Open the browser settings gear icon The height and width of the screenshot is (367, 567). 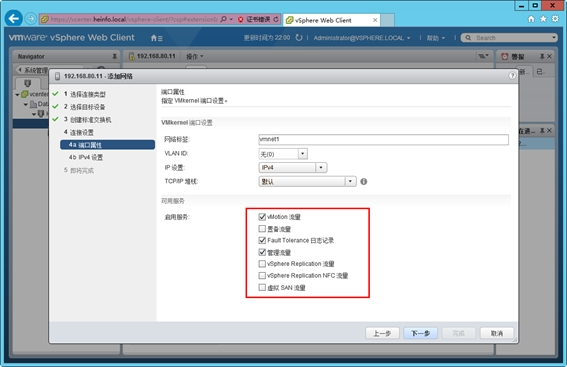click(x=555, y=19)
